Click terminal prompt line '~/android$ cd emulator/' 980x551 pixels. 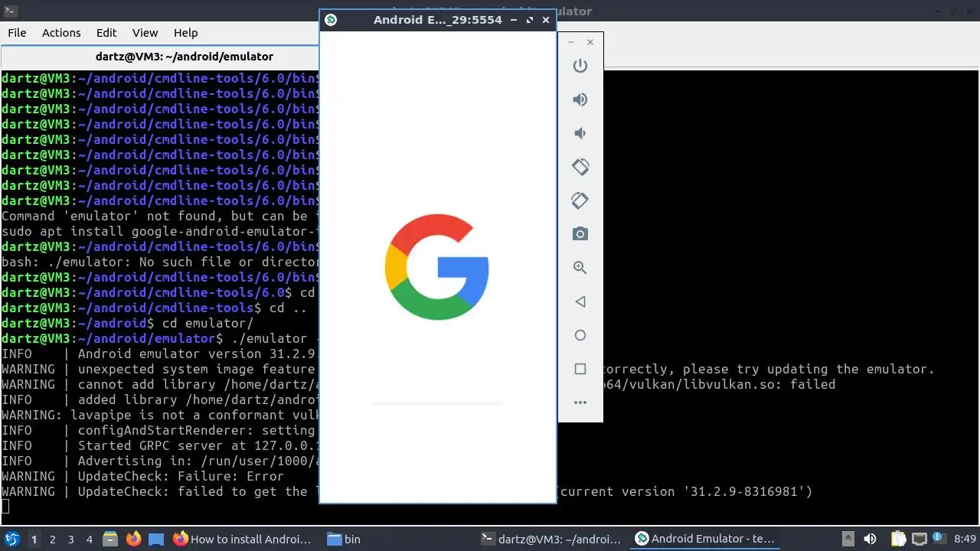(127, 323)
